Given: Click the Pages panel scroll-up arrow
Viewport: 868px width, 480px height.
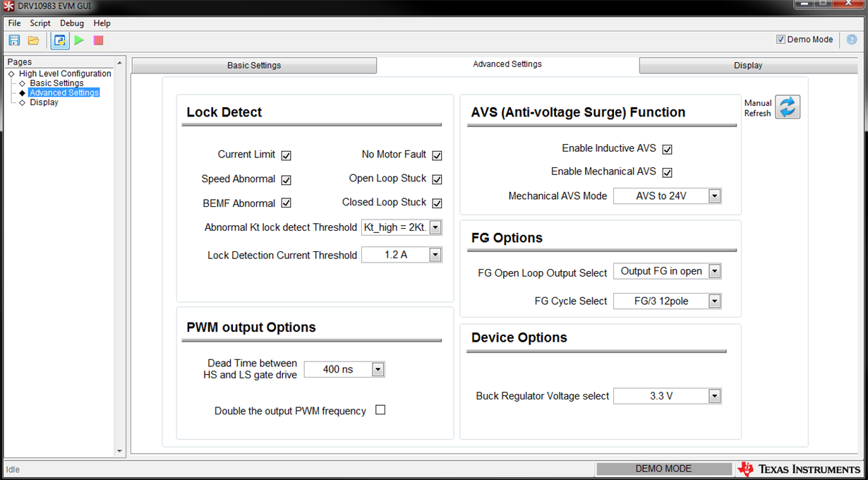Looking at the screenshot, I should (x=119, y=63).
